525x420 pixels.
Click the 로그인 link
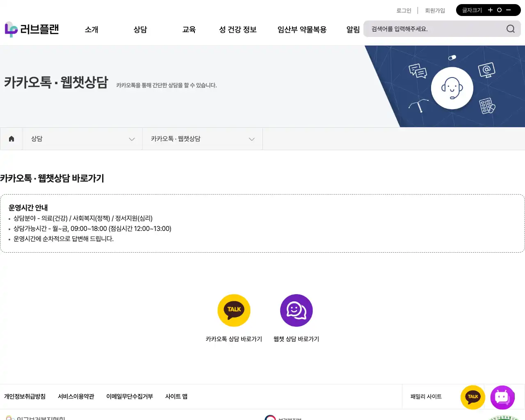point(404,11)
